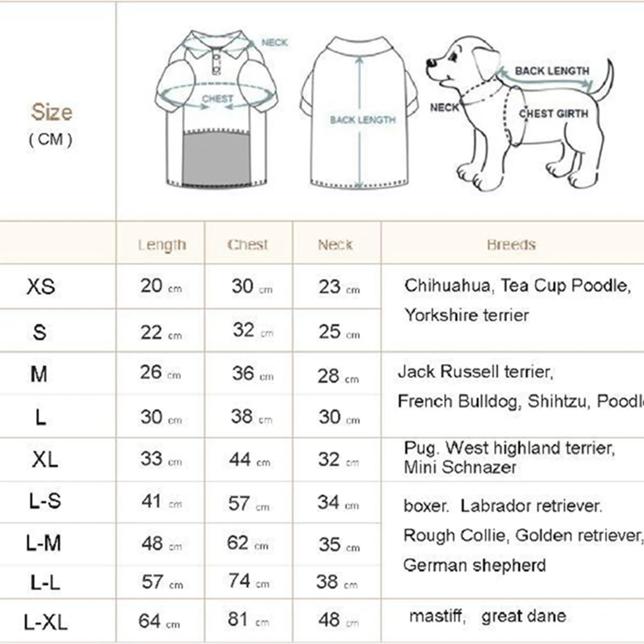Click the "mastiff, great dane" breeds text
This screenshot has width=644, height=644.
[x=488, y=616]
